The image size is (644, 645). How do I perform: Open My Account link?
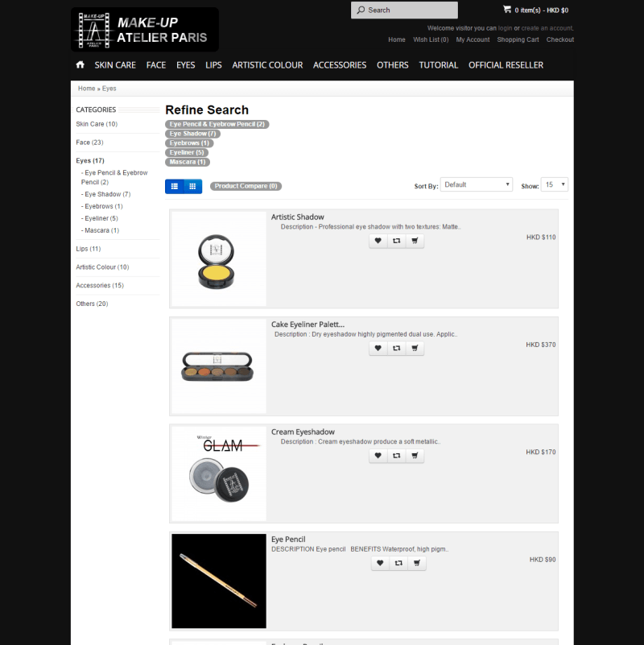click(473, 39)
